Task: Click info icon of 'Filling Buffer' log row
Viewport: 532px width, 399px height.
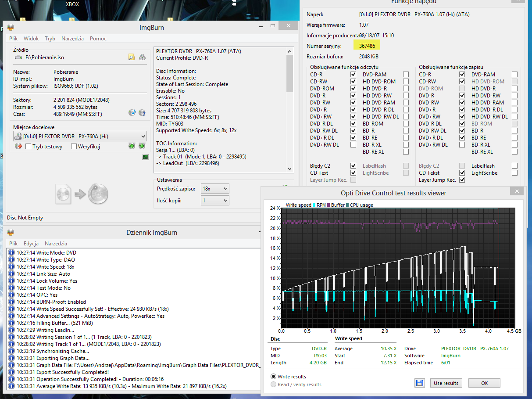Action: pyautogui.click(x=12, y=323)
